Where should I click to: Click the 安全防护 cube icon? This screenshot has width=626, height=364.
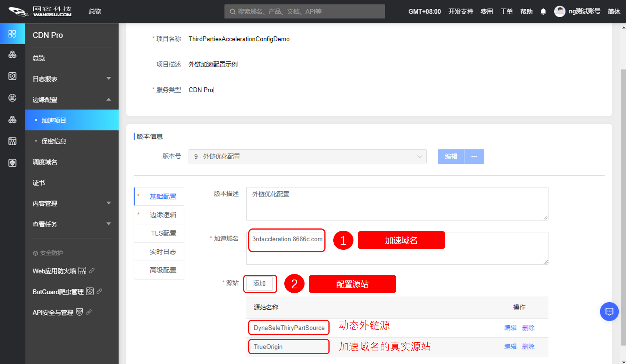(35, 253)
